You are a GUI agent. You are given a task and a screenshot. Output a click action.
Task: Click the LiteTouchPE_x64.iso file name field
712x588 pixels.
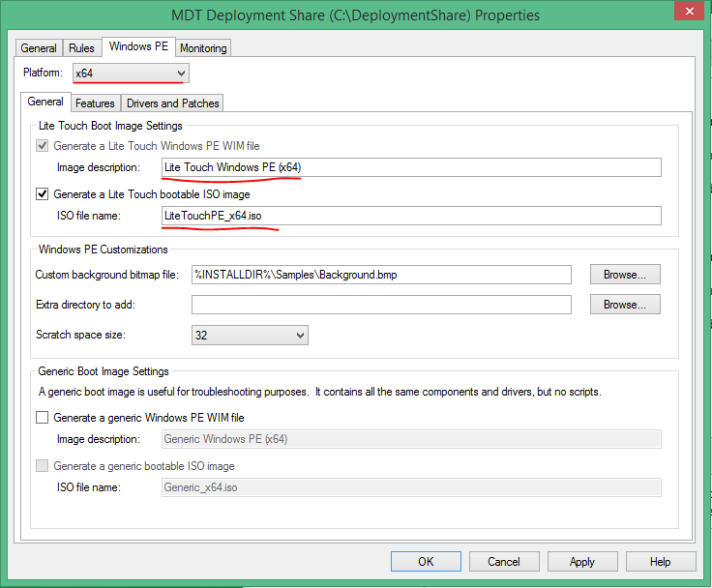click(411, 216)
